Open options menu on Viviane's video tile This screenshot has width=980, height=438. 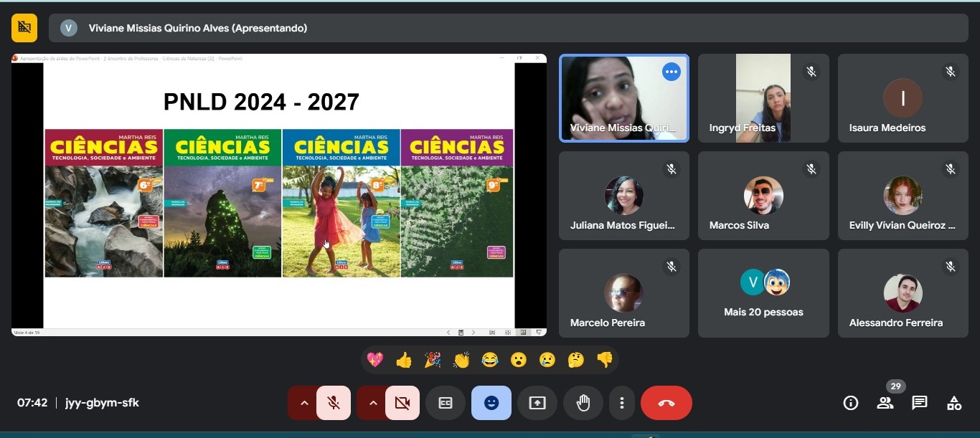[671, 72]
